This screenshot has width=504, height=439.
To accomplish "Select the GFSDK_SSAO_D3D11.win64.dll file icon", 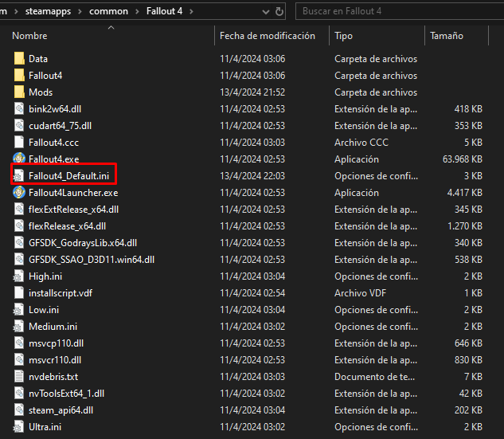I will (19, 259).
